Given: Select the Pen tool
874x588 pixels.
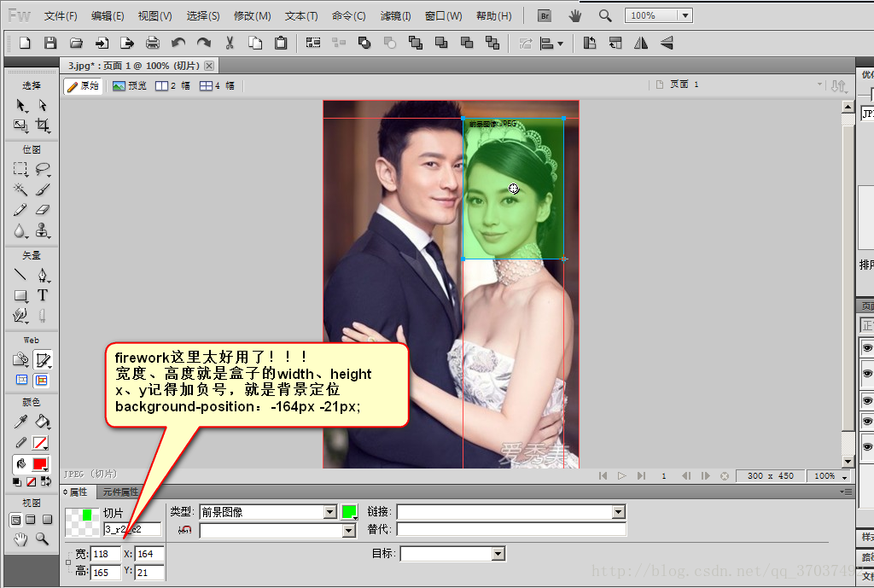Looking at the screenshot, I should 43,275.
